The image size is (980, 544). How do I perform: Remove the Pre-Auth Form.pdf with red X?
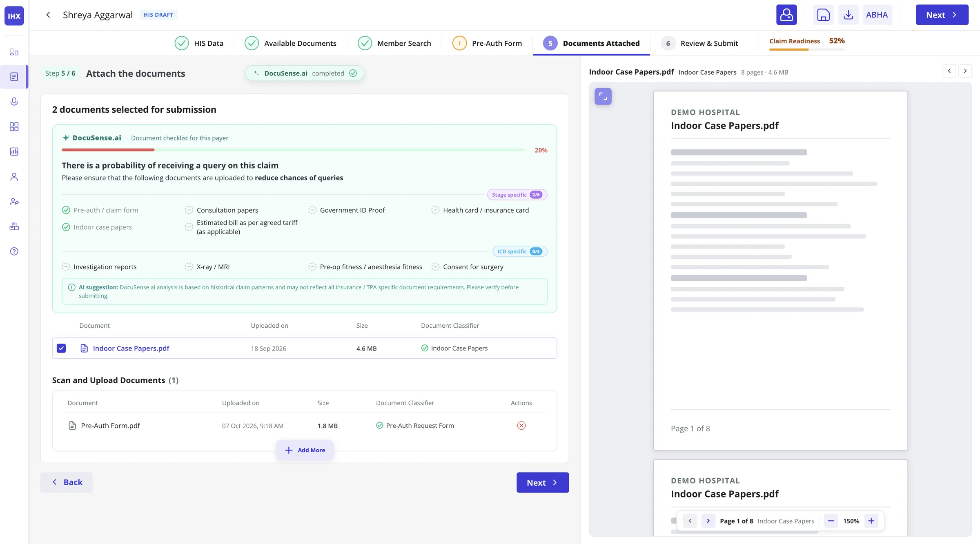pos(521,426)
